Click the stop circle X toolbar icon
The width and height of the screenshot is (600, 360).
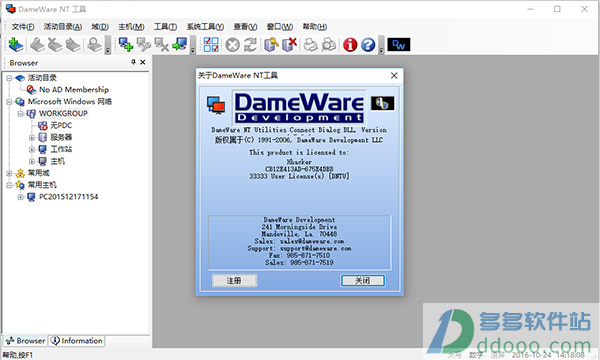[232, 45]
